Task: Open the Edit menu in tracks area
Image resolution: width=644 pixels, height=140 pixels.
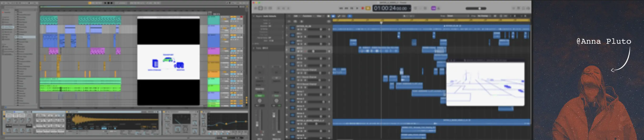Action: pyautogui.click(x=296, y=16)
